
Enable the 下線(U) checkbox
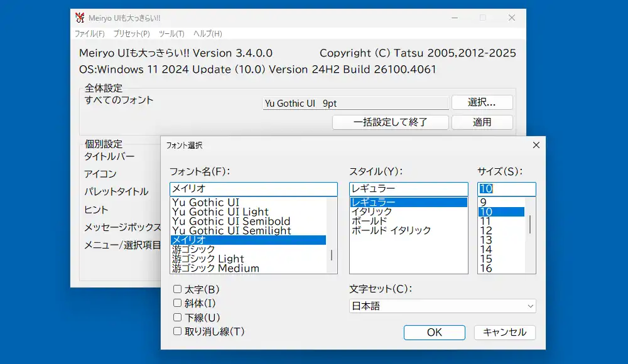[178, 317]
